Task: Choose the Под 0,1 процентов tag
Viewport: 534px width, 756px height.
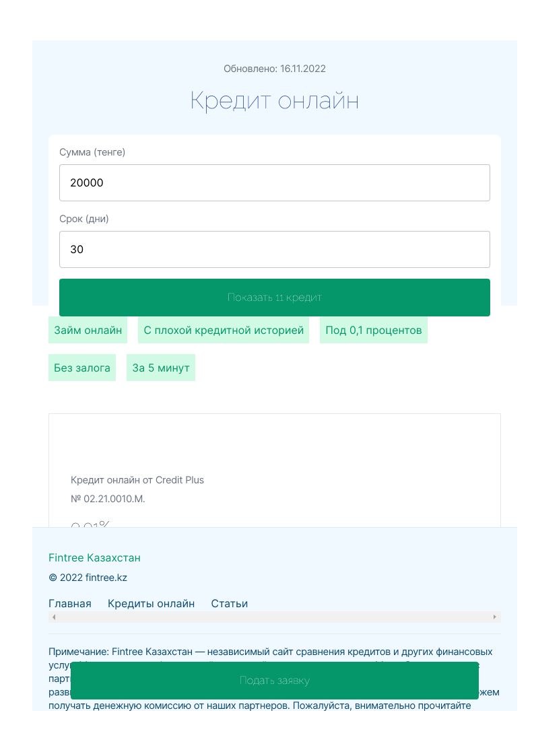Action: coord(373,331)
